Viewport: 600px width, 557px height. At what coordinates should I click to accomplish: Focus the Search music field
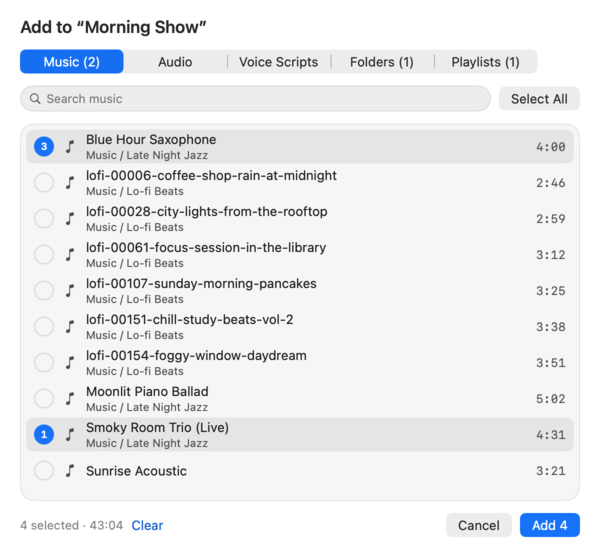click(256, 99)
